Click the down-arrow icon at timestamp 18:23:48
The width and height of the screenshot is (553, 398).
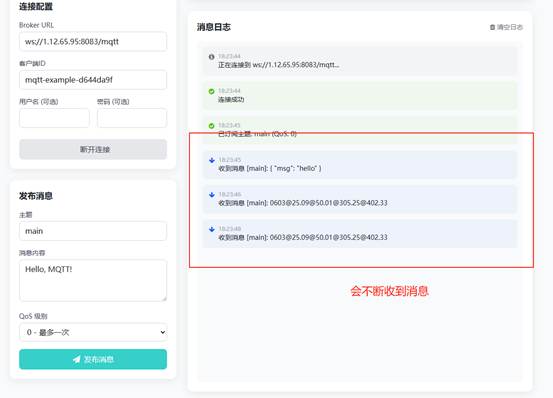pos(212,229)
